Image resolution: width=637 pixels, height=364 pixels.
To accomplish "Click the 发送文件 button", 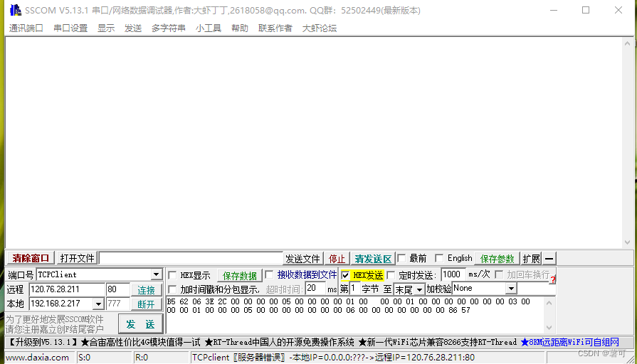I will tap(302, 259).
